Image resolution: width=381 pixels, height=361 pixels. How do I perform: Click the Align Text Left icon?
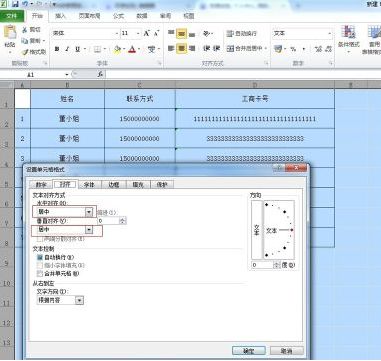[171, 49]
